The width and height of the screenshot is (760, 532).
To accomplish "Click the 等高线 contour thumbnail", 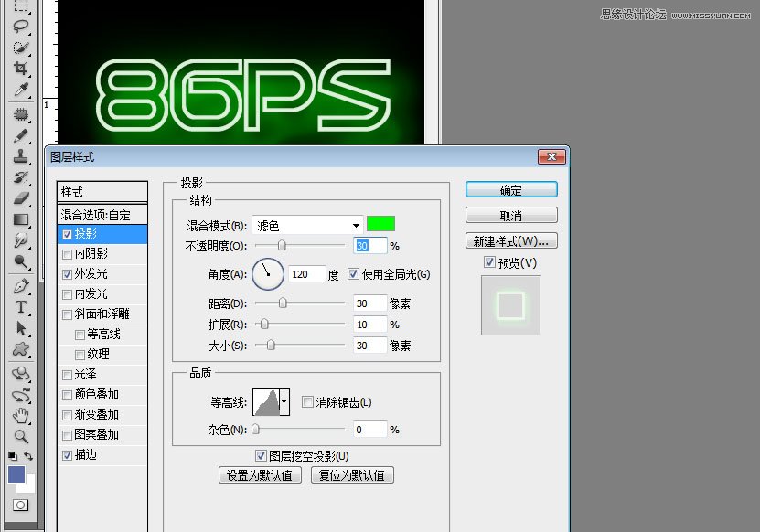I will [x=265, y=401].
